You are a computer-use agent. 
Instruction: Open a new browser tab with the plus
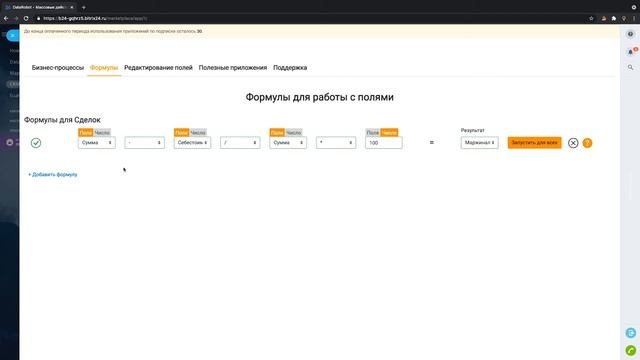84,7
